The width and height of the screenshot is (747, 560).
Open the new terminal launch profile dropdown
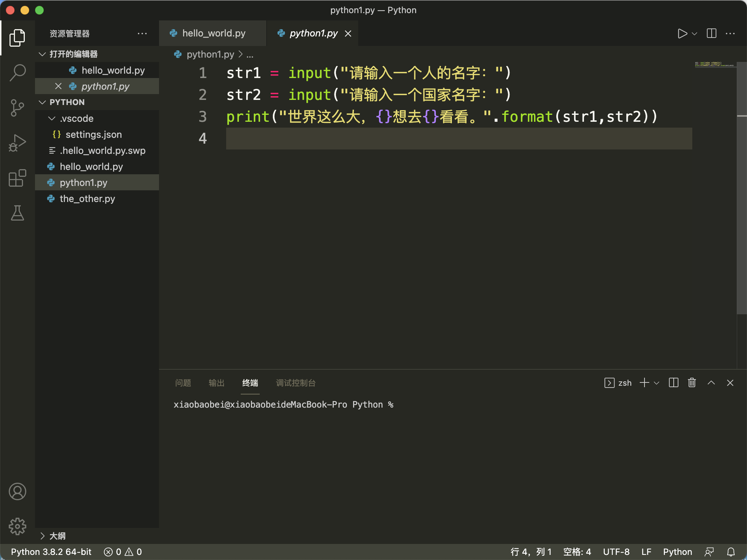pos(657,383)
